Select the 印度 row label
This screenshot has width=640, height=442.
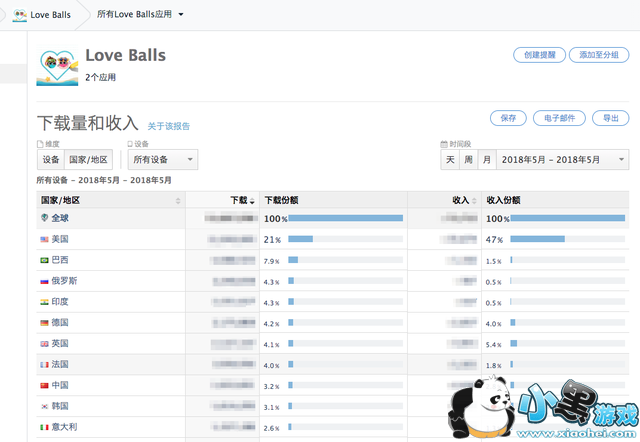click(x=60, y=302)
